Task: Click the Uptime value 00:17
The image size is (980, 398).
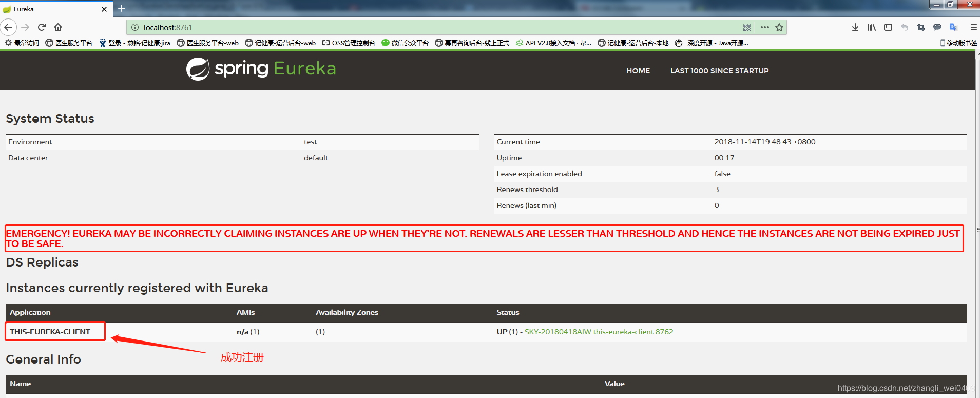Action: [724, 158]
